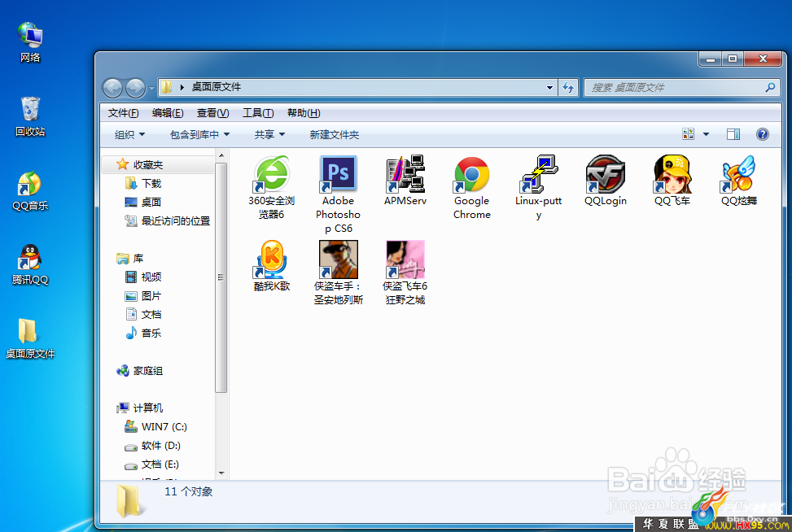Image resolution: width=792 pixels, height=532 pixels.
Task: Click the 桌面原文件 address bar path segment
Action: tap(217, 87)
